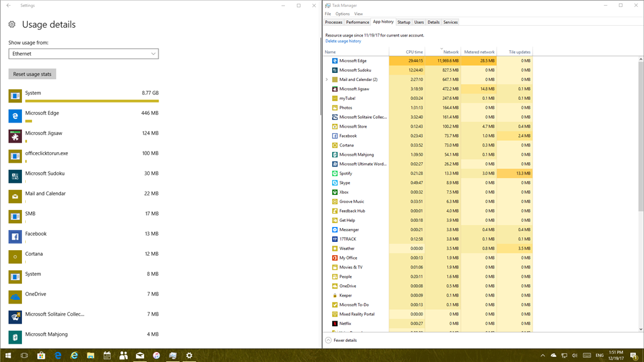Sort by the Tile updates column header
The height and width of the screenshot is (362, 644).
click(514, 52)
